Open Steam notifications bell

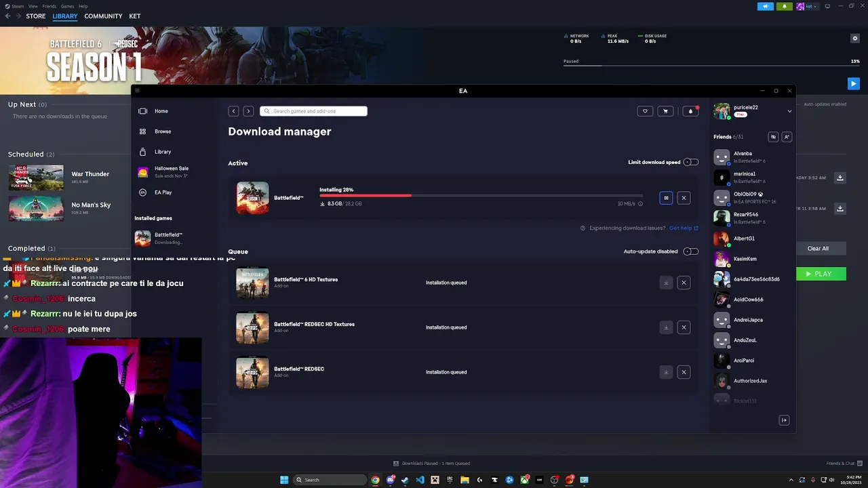(785, 6)
